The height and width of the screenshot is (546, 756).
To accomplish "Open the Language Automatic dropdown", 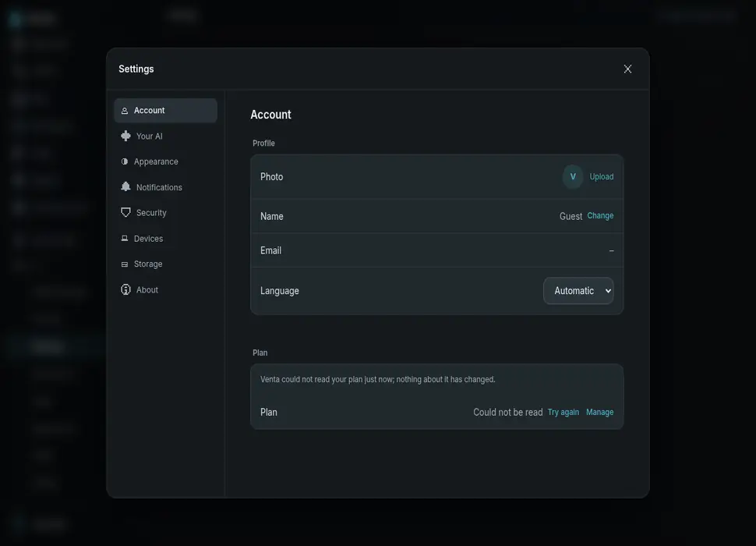I will [578, 291].
